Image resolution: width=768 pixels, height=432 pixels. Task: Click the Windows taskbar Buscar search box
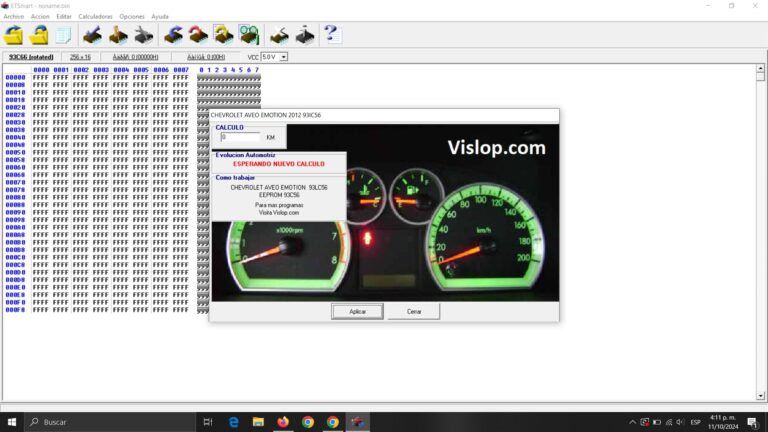click(100, 422)
